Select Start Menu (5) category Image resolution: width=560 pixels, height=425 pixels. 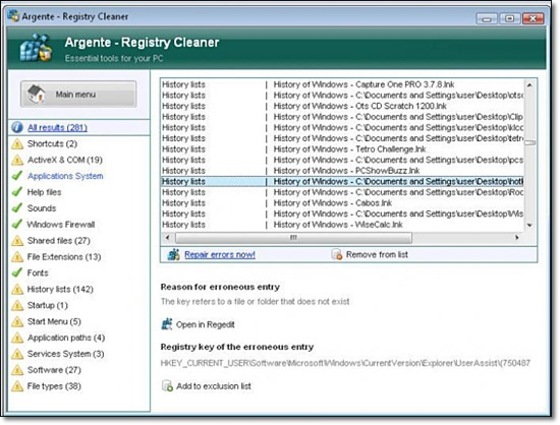click(x=54, y=321)
